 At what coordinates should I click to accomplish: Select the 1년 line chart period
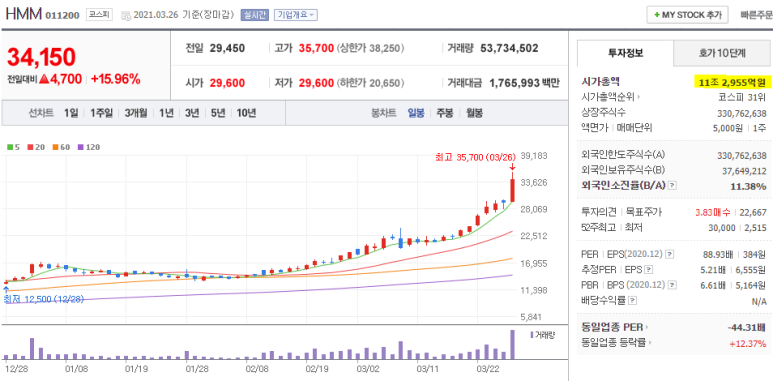166,113
